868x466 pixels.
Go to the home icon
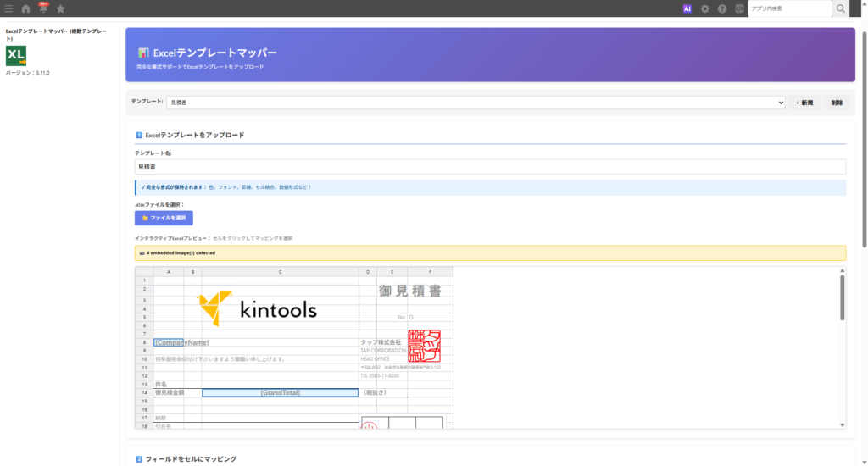click(25, 8)
